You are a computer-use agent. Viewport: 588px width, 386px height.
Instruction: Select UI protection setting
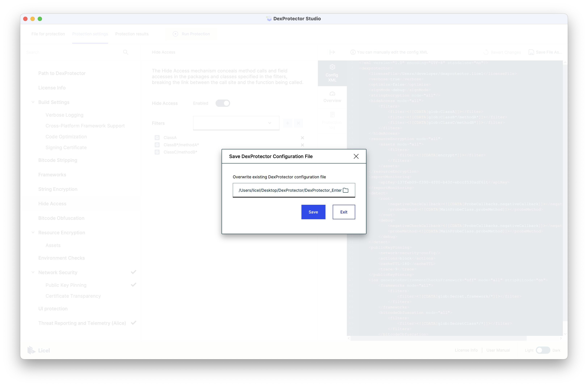coord(53,309)
